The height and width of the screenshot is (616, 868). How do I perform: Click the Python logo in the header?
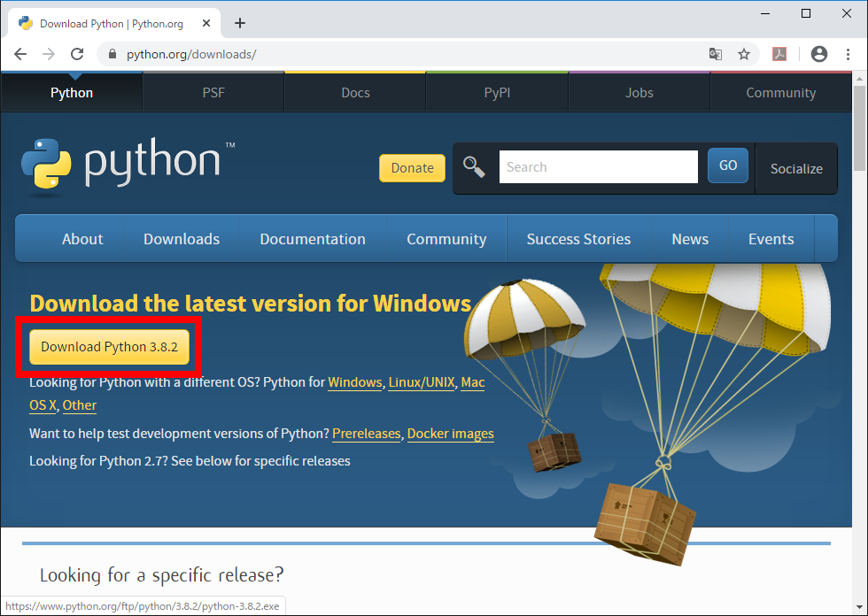click(128, 166)
